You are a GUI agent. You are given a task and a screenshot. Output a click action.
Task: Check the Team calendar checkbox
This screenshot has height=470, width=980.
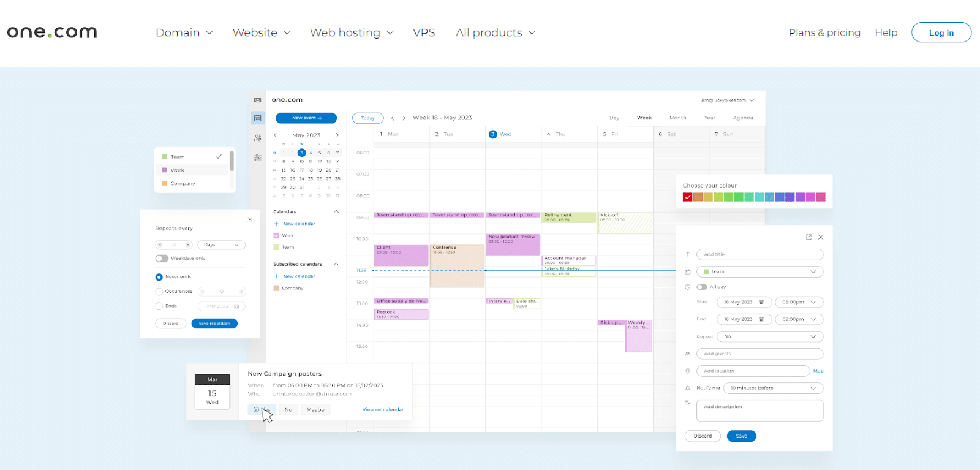pos(276,247)
